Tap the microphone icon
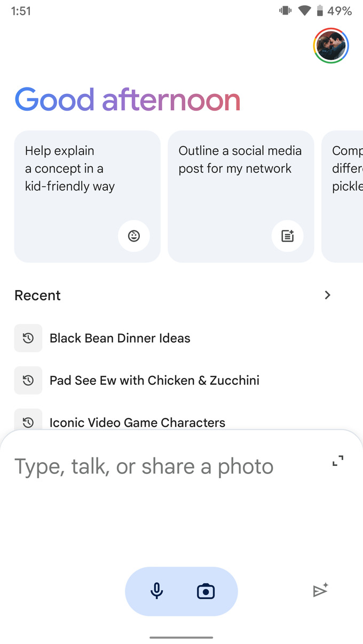This screenshot has height=644, width=363. pos(156,591)
